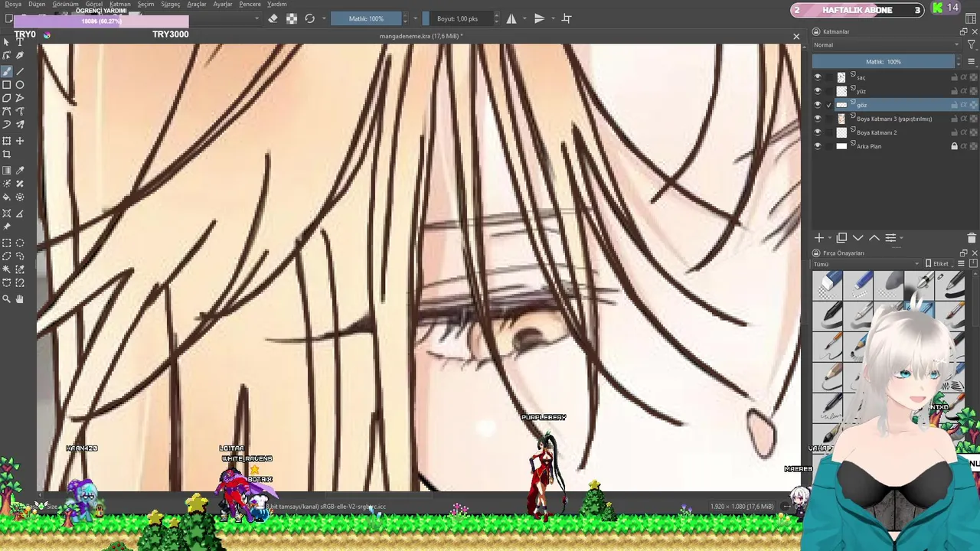The image size is (980, 551).
Task: Select the Color Sampler eyedropper tool
Action: point(20,171)
